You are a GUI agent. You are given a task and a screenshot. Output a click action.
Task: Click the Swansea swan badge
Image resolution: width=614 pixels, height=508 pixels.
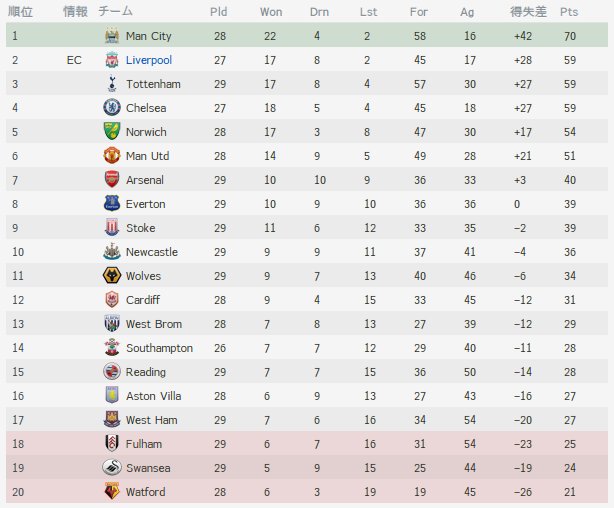tap(112, 468)
